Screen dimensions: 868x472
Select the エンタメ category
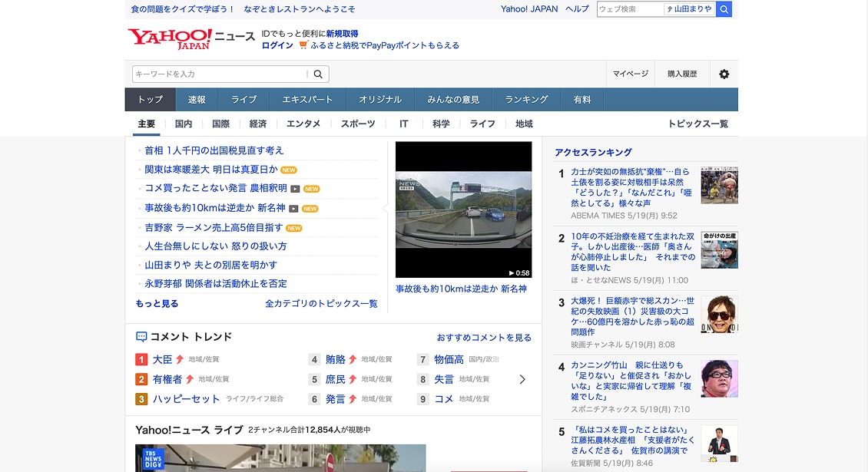303,124
